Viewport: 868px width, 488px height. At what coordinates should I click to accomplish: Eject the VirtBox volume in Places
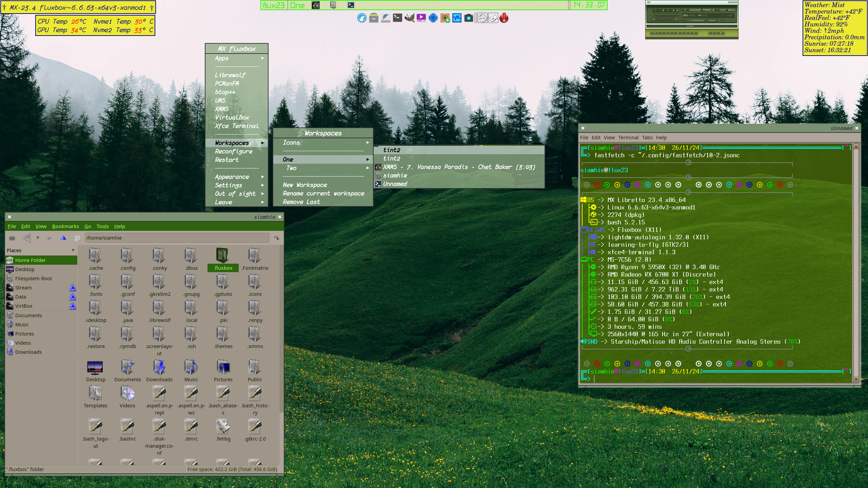point(73,306)
